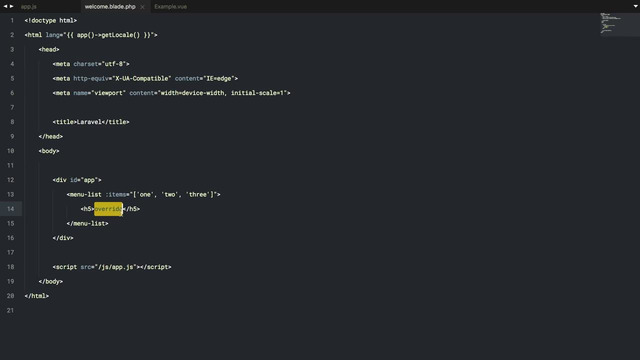Click line number 1 in gutter
The height and width of the screenshot is (360, 640).
[x=12, y=20]
